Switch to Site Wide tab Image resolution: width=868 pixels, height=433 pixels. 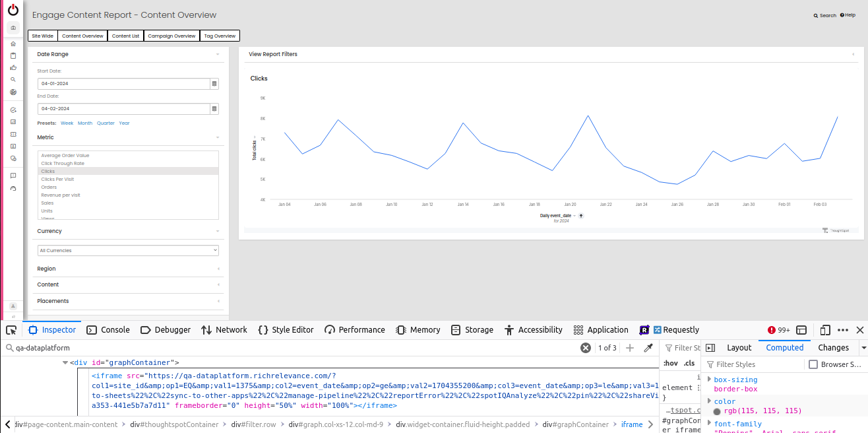[x=43, y=36]
